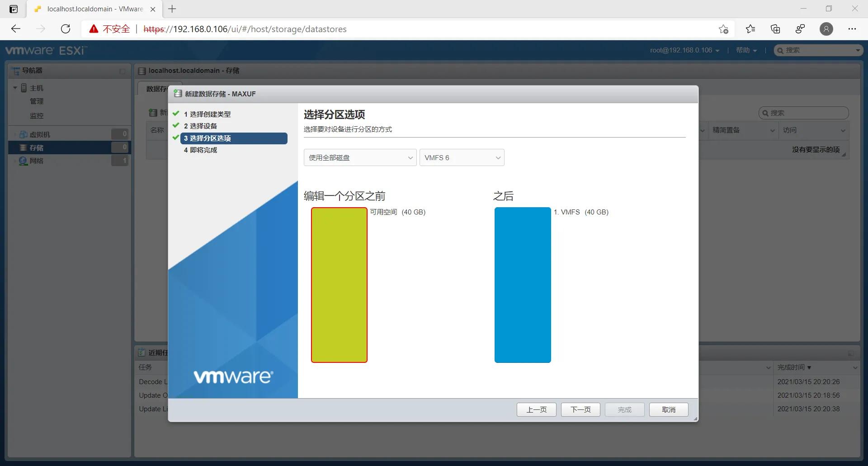Click the 完成 finish button

pyautogui.click(x=625, y=409)
